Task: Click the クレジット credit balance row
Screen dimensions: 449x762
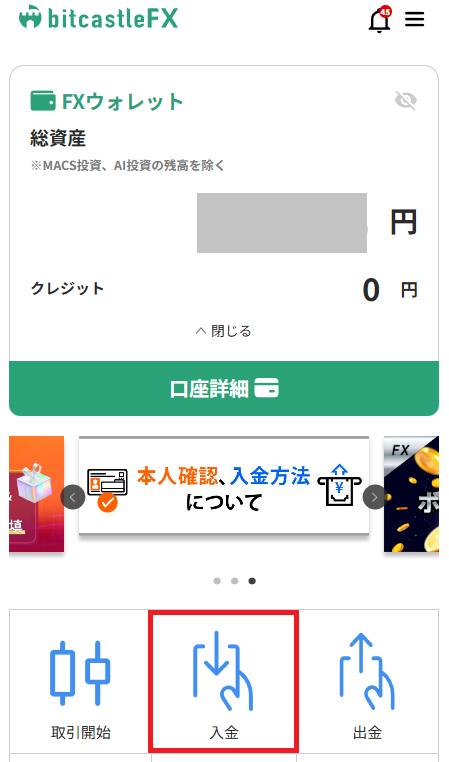Action: pyautogui.click(x=224, y=290)
